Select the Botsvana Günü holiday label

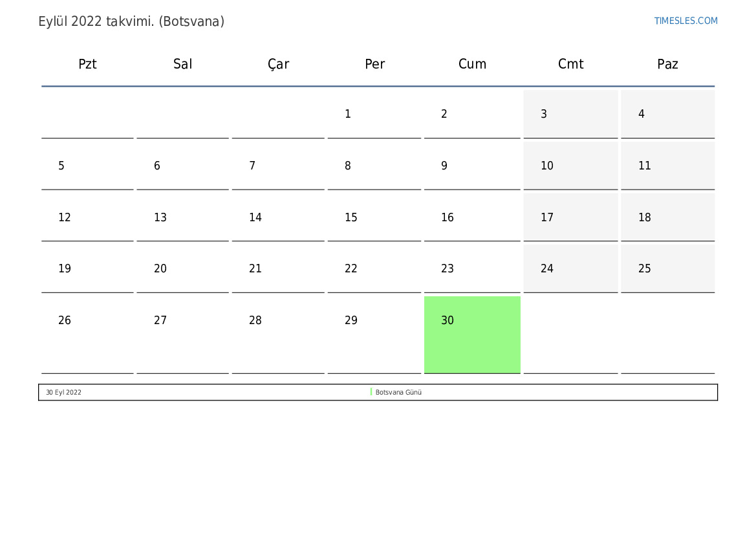(x=398, y=392)
